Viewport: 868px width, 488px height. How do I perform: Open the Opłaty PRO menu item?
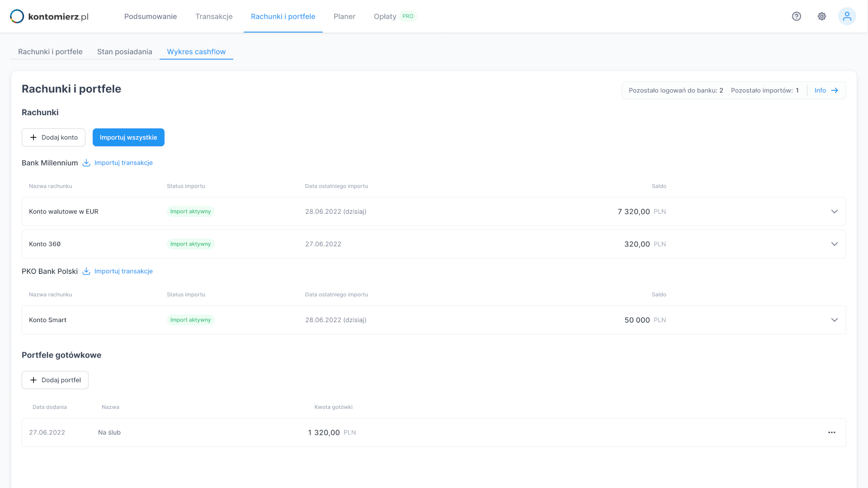pyautogui.click(x=393, y=17)
